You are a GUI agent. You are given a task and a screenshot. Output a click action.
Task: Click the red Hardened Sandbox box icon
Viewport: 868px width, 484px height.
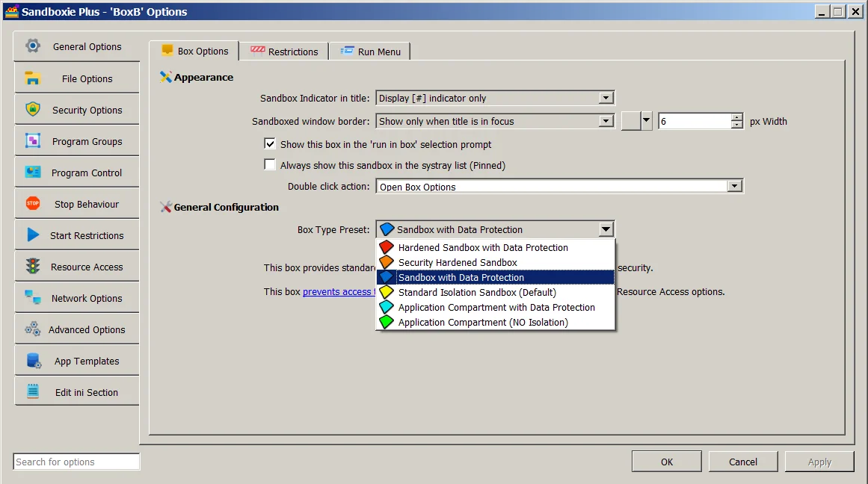(387, 246)
